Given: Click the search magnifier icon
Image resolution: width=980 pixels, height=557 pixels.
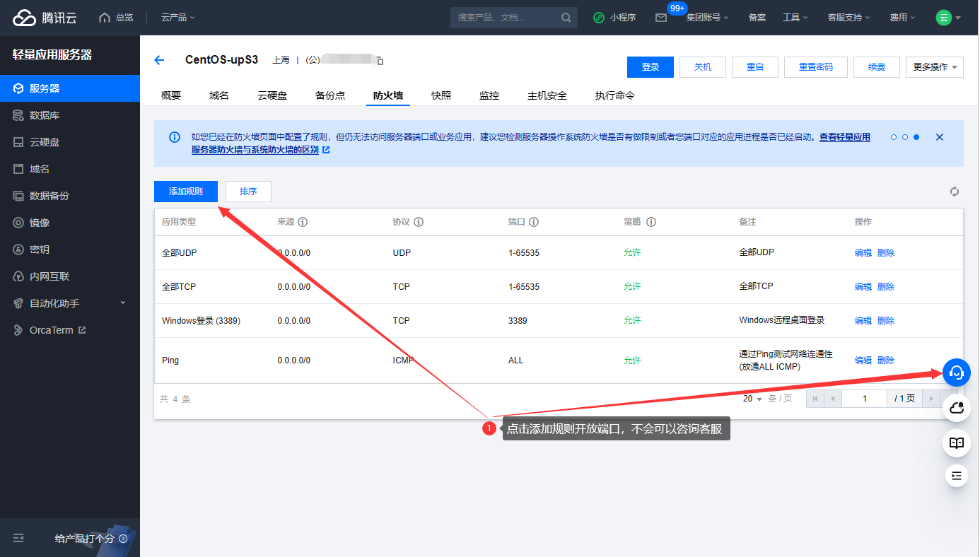Looking at the screenshot, I should pos(566,17).
